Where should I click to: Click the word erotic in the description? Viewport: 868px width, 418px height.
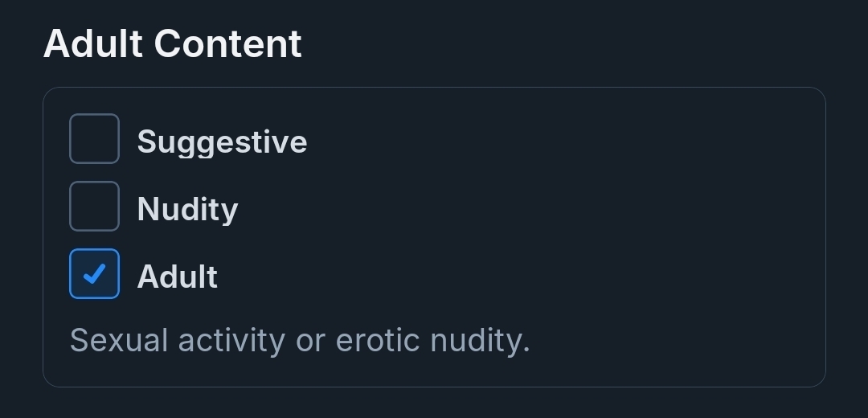click(x=378, y=341)
